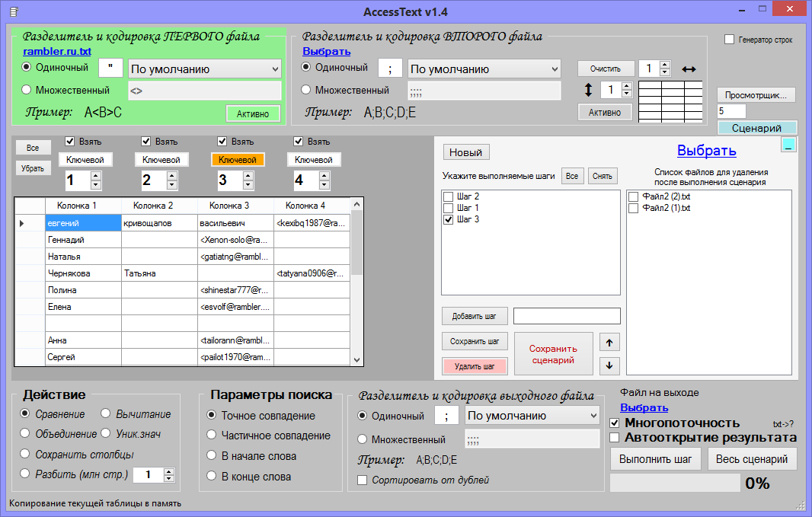Click the down arrow scenario step button
Screen dimensions: 812x517
click(x=609, y=365)
